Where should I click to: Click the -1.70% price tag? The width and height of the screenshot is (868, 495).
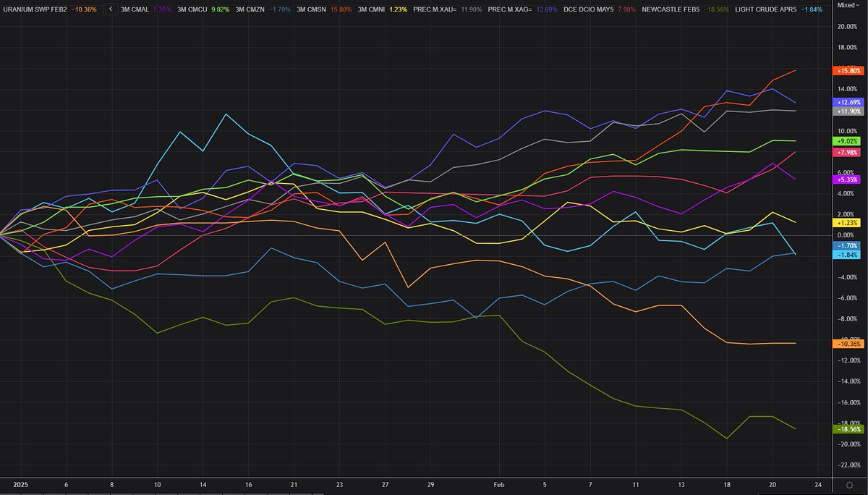848,246
